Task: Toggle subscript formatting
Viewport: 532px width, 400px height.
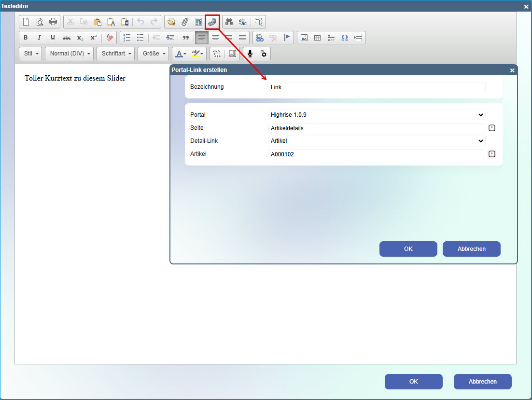Action: (80, 38)
